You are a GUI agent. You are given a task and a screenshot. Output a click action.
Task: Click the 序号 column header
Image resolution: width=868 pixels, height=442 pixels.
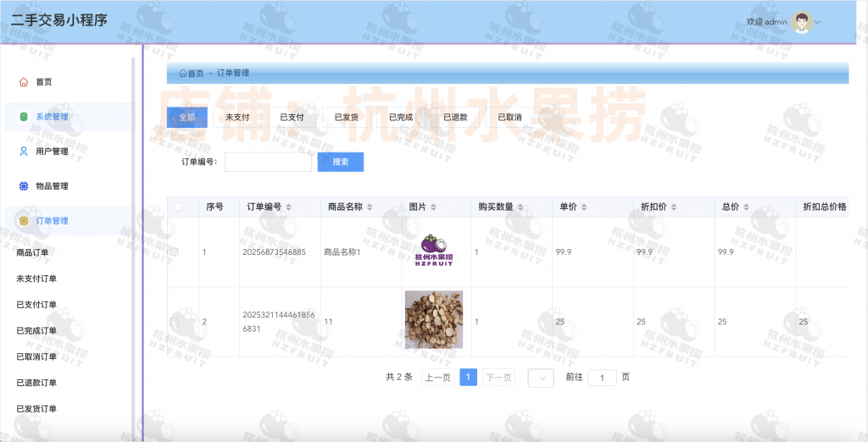click(214, 207)
